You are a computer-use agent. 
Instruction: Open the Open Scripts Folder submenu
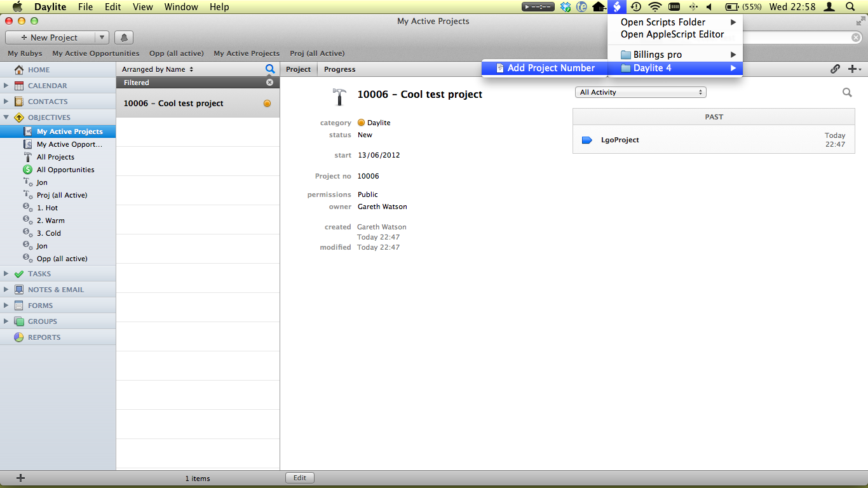tap(675, 22)
